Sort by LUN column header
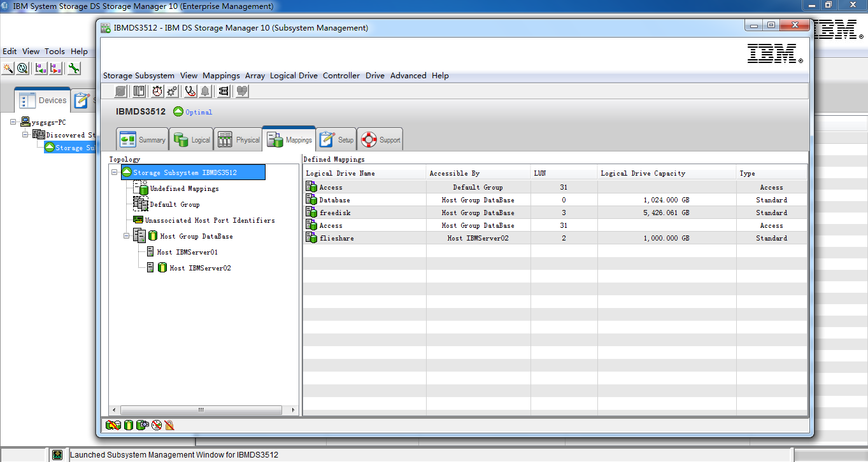 click(x=564, y=173)
